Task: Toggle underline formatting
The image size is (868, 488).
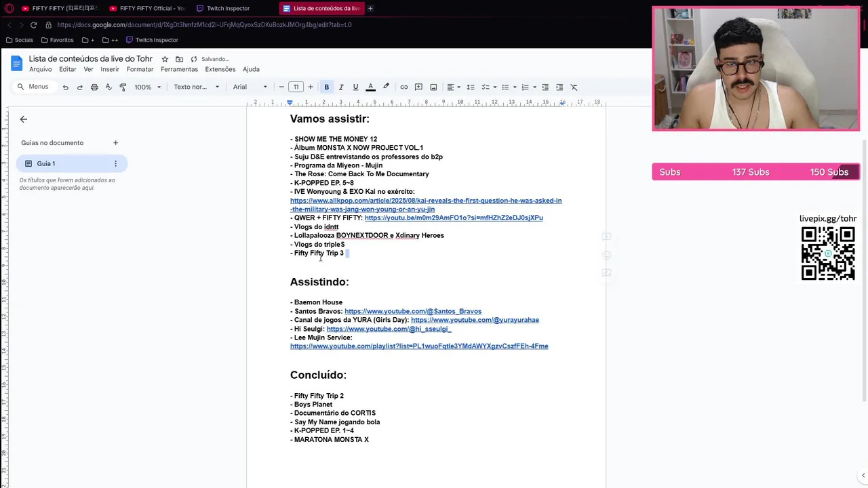Action: pos(355,87)
